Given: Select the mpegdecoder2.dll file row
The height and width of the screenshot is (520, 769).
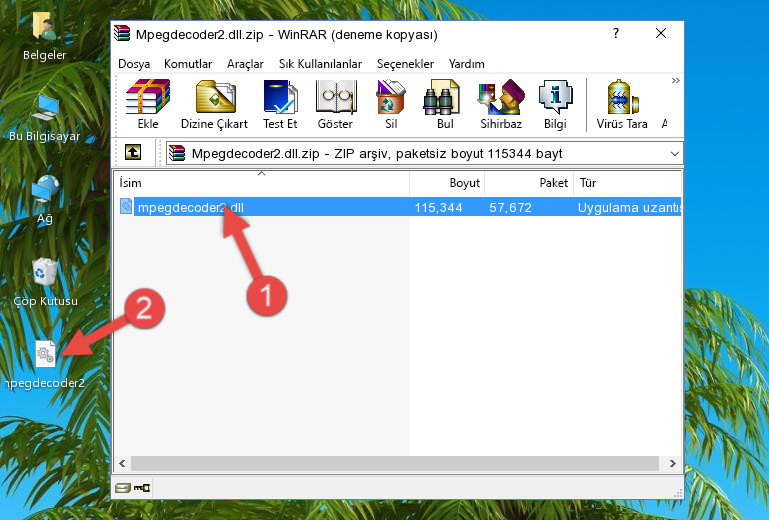Looking at the screenshot, I should (398, 208).
